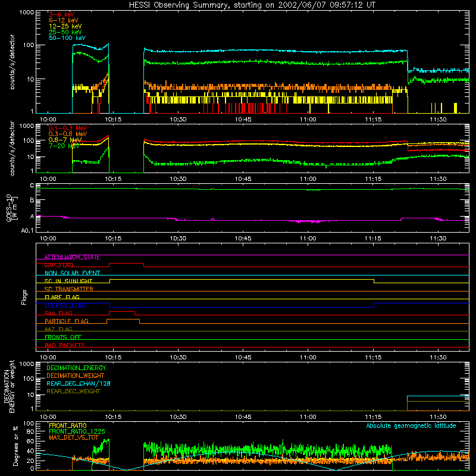Image resolution: width=476 pixels, height=476 pixels.
Task: Click the 11:15 tick label under the decimation panel
Action: pyautogui.click(x=373, y=417)
